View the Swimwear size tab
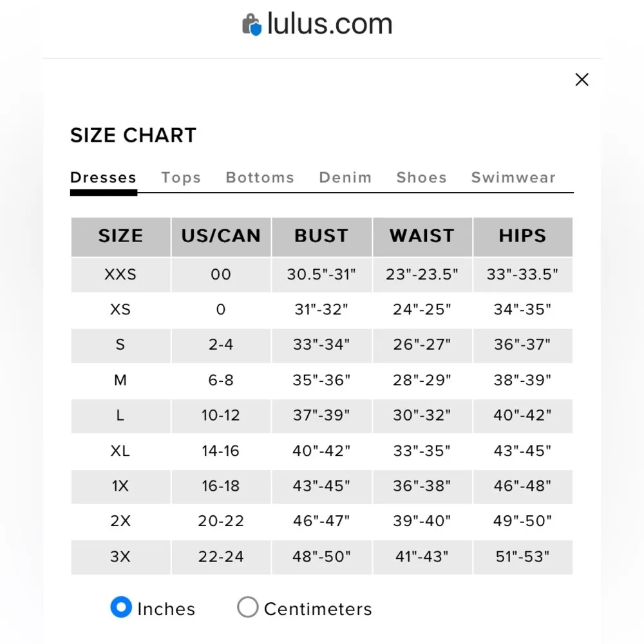 tap(513, 178)
